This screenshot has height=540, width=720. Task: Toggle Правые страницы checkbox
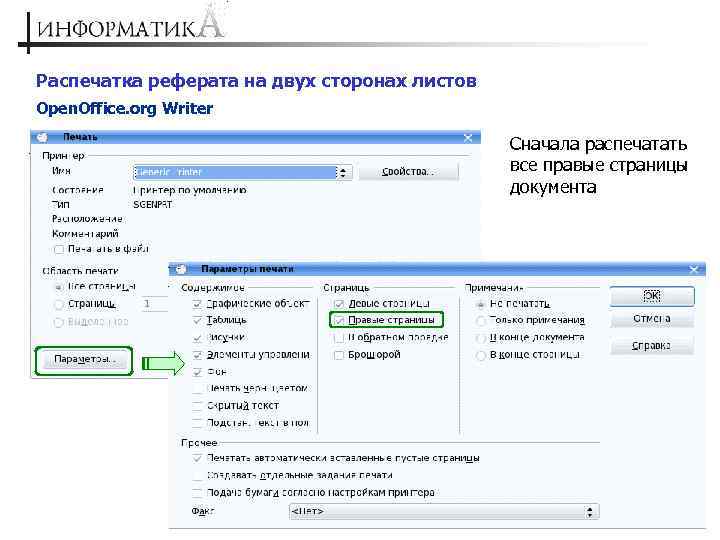[x=339, y=320]
